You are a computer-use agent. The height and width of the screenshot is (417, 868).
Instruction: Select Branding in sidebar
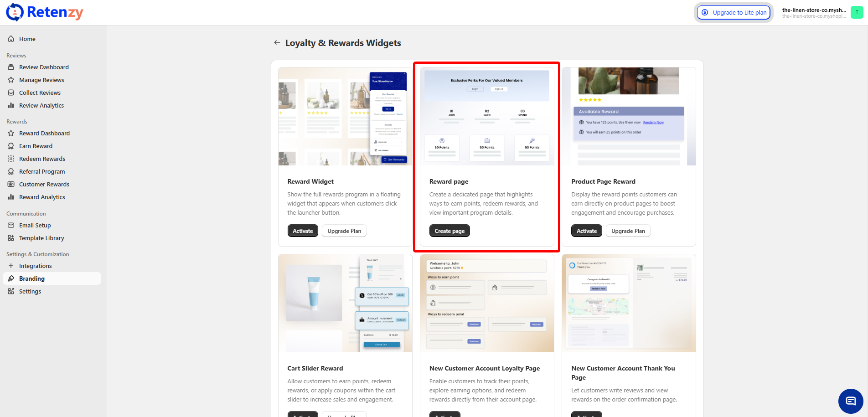pyautogui.click(x=52, y=278)
